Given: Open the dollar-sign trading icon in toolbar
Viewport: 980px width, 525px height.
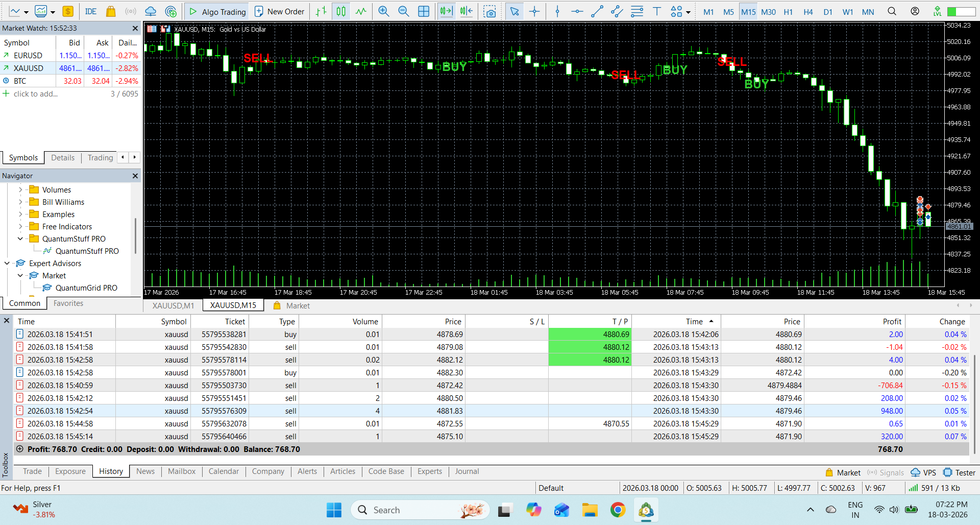Looking at the screenshot, I should point(68,11).
